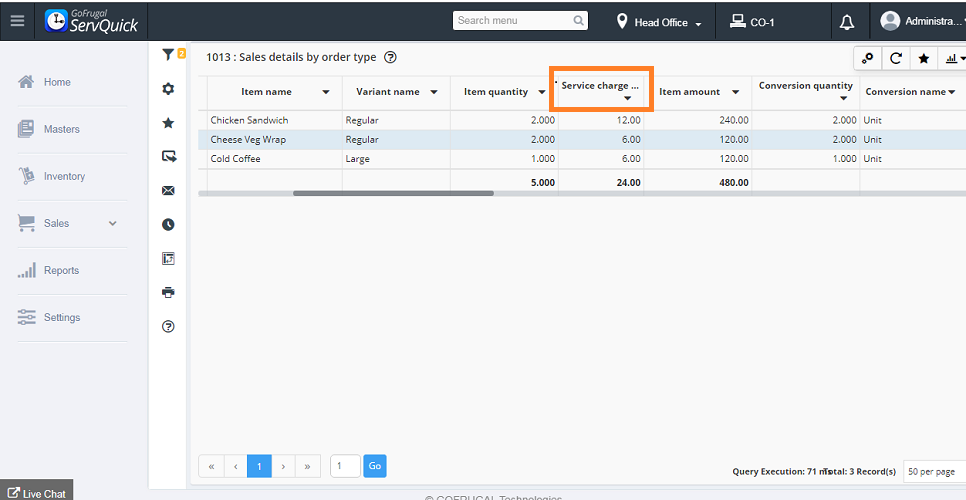Click the Administrator account name
Image resolution: width=966 pixels, height=500 pixels.
coord(933,21)
